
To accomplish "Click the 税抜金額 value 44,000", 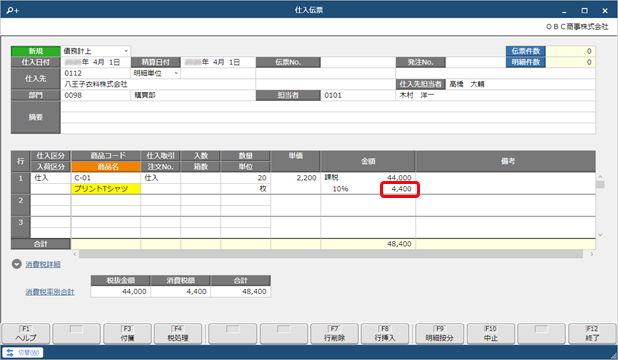I will tap(120, 292).
